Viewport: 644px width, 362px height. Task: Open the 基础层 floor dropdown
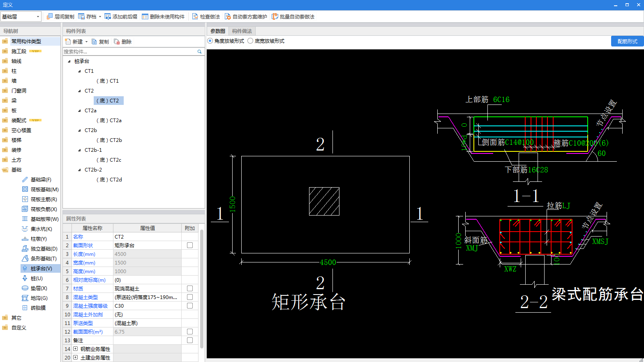pos(38,16)
